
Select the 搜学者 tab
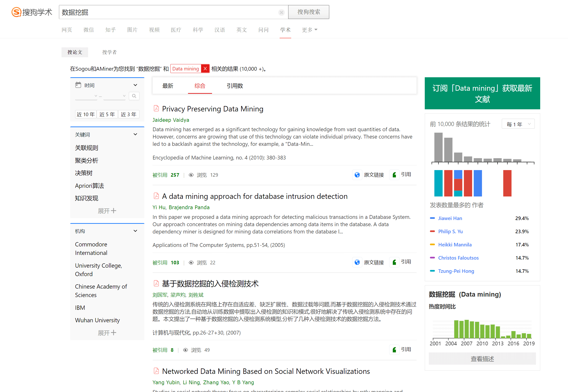point(109,52)
